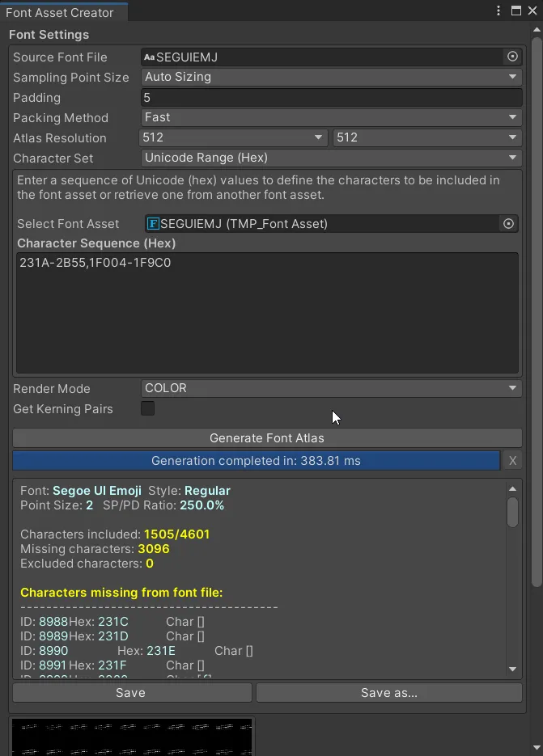This screenshot has height=756, width=543.
Task: Click the generation completed progress bar
Action: click(x=256, y=461)
